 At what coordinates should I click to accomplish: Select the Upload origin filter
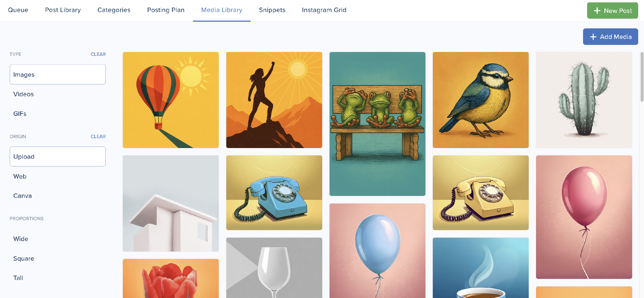(58, 157)
